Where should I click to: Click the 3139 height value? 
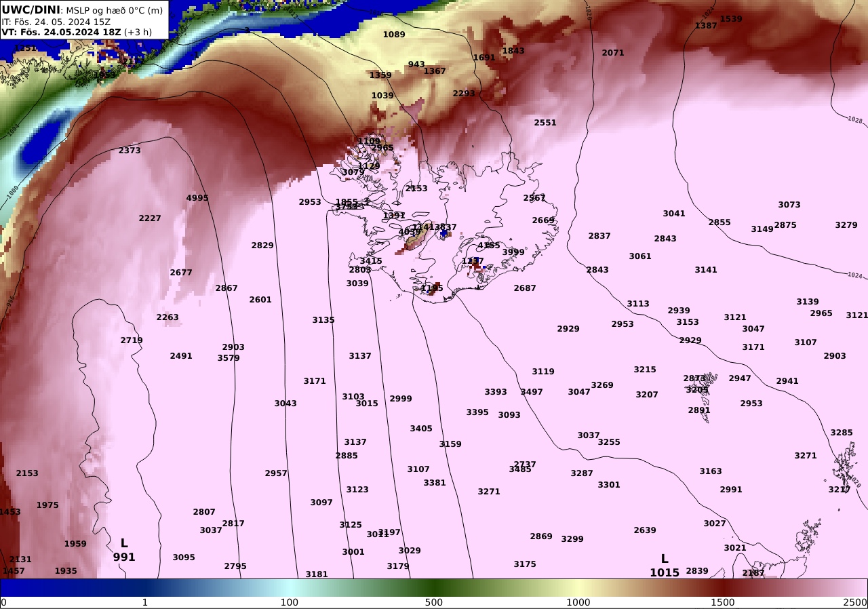[808, 302]
